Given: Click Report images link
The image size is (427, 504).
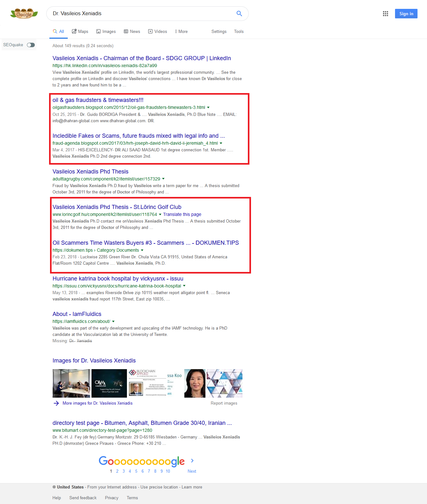Looking at the screenshot, I should 224,403.
